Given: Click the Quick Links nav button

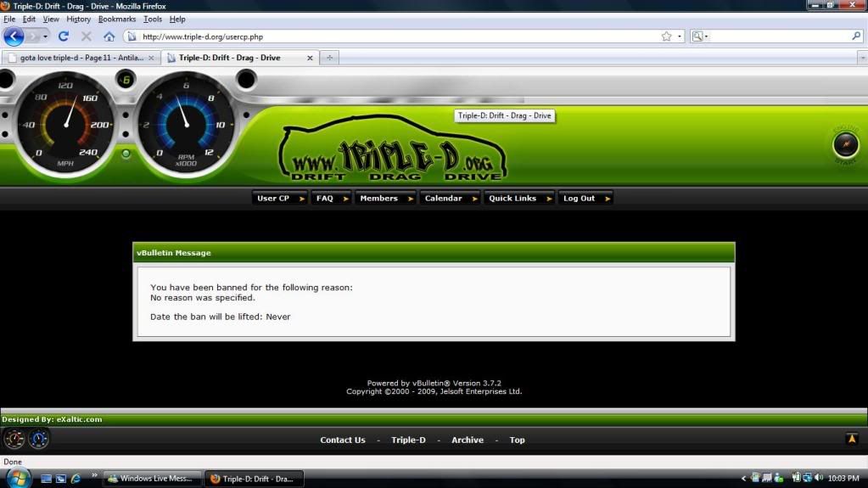Looking at the screenshot, I should pos(519,199).
